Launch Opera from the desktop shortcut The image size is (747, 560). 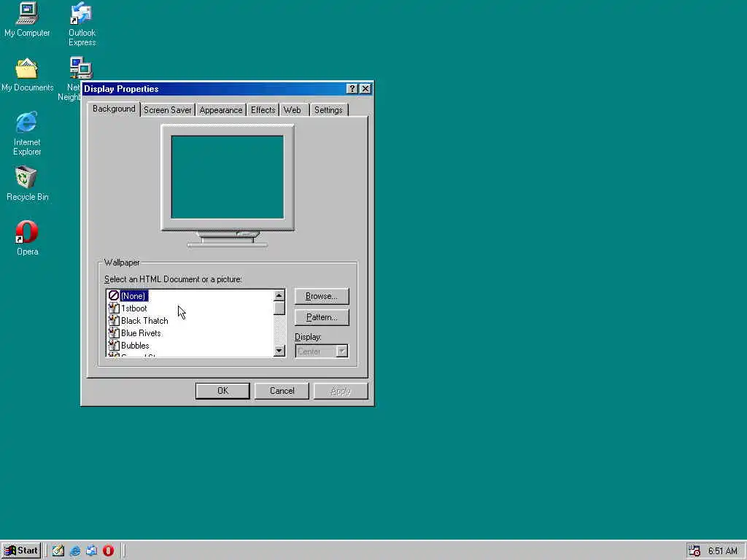27,238
